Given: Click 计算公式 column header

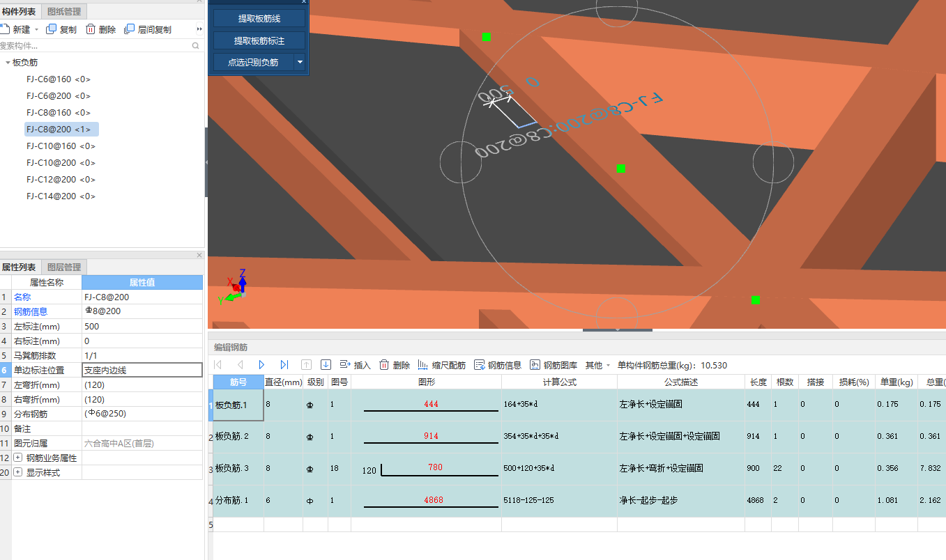Looking at the screenshot, I should click(x=559, y=382).
